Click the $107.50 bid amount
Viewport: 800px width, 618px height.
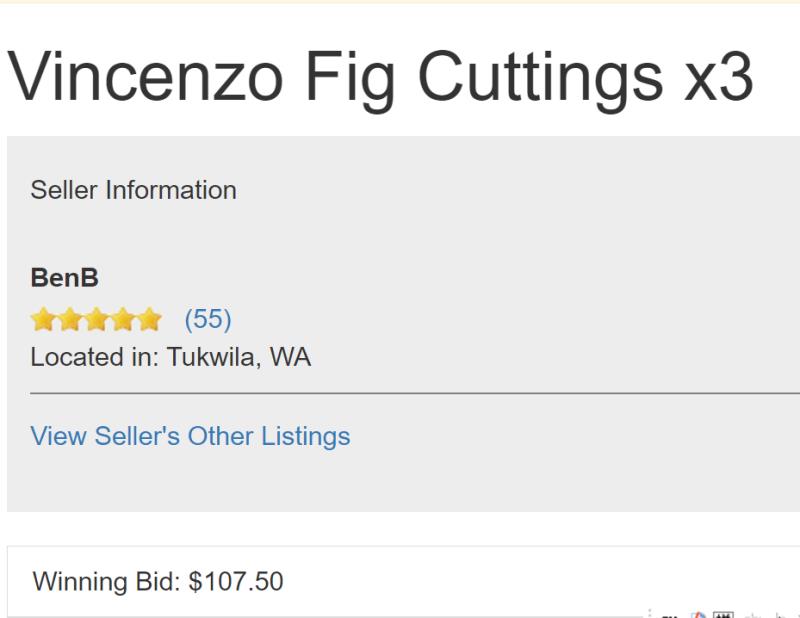[236, 581]
